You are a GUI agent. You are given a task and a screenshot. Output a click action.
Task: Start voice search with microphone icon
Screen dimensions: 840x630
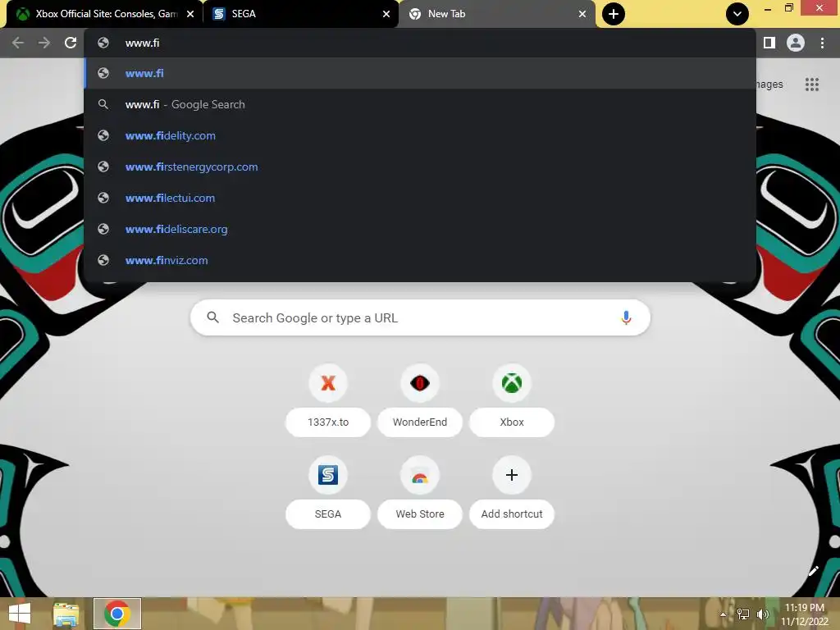(626, 317)
